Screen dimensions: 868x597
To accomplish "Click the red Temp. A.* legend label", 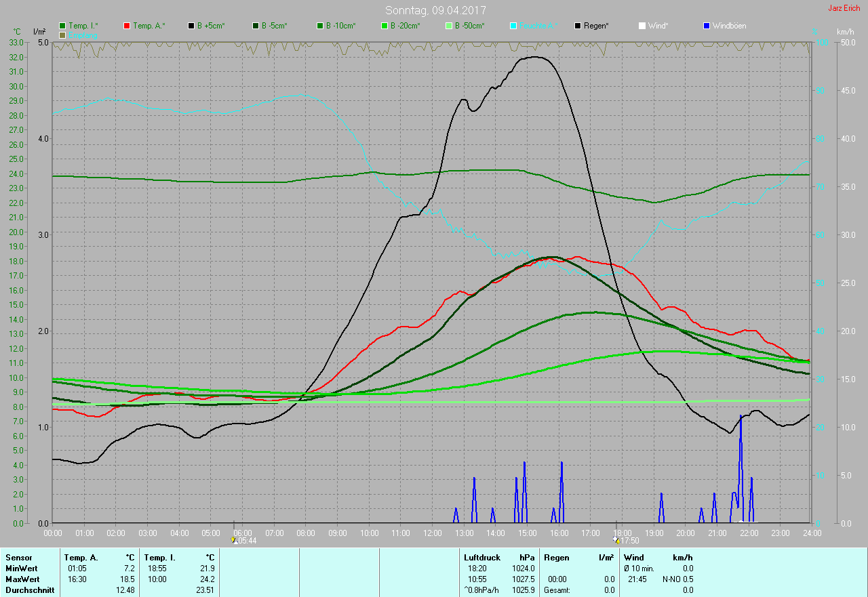I will (149, 26).
